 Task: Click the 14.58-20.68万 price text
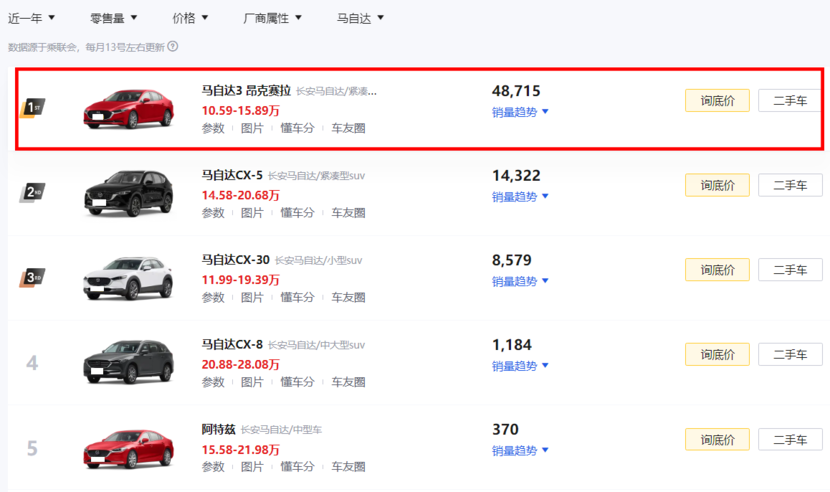coord(240,195)
